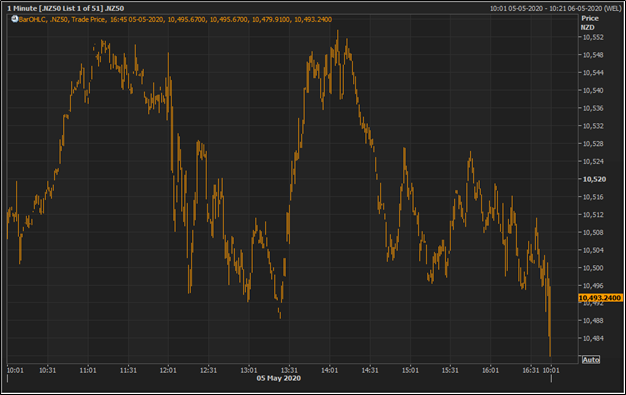626x395 pixels.
Task: Click the 10,508 price axis label
Action: 593,232
